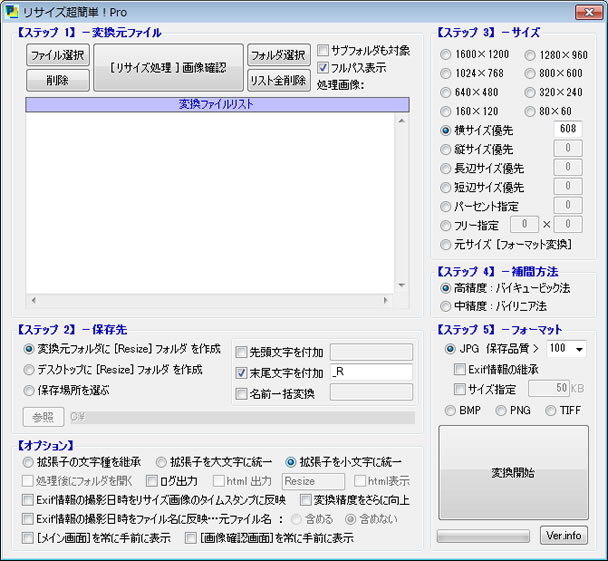
Task: Click the 末尾文字 text field containing _R
Action: tap(371, 372)
